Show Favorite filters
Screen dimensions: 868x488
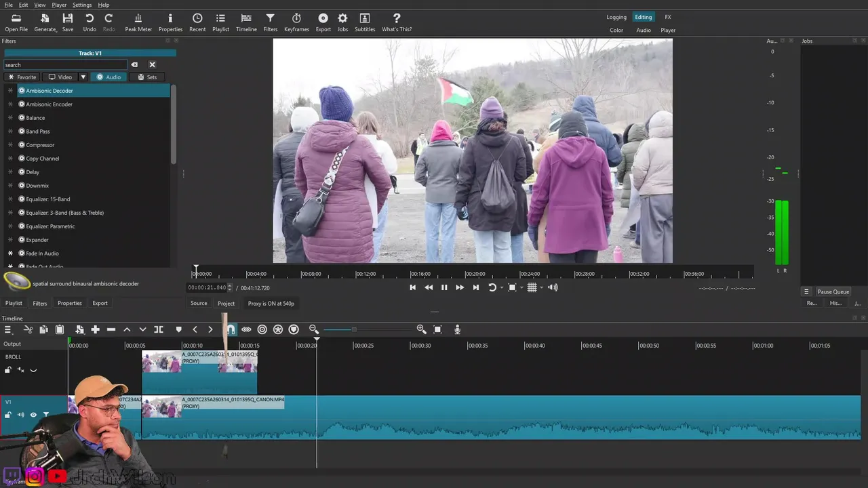coord(22,77)
